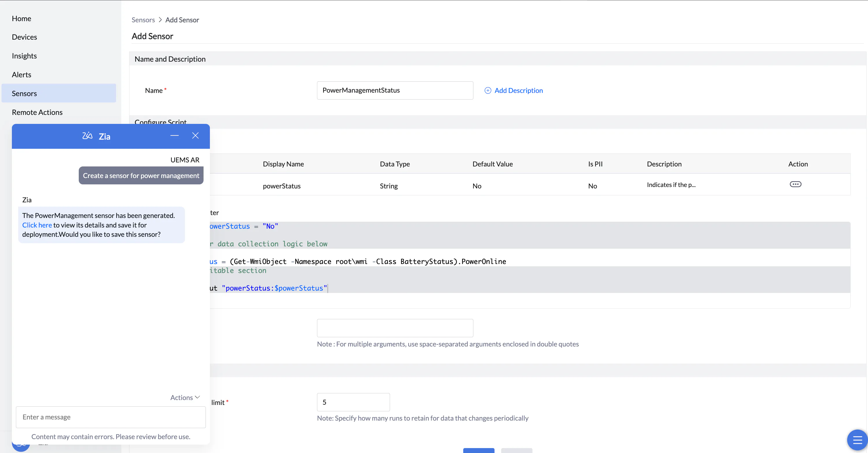Close the Zia chat panel
This screenshot has height=453, width=868.
coord(195,135)
